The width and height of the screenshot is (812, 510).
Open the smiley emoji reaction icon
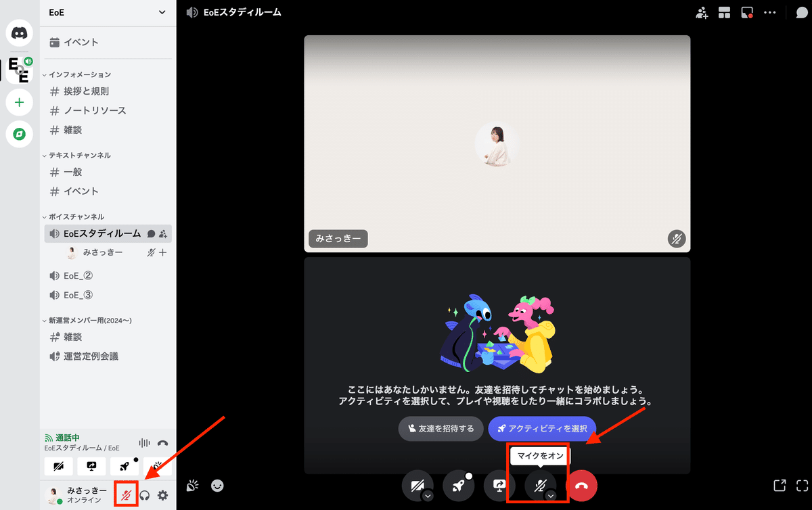coord(217,485)
